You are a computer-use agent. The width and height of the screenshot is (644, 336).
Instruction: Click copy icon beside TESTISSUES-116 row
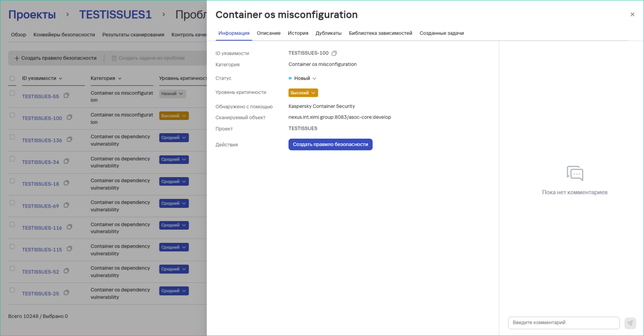(69, 227)
